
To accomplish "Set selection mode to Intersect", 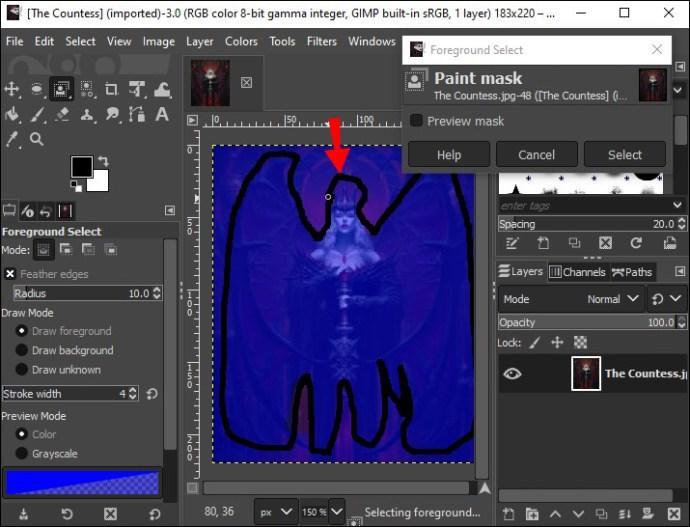I will click(111, 250).
